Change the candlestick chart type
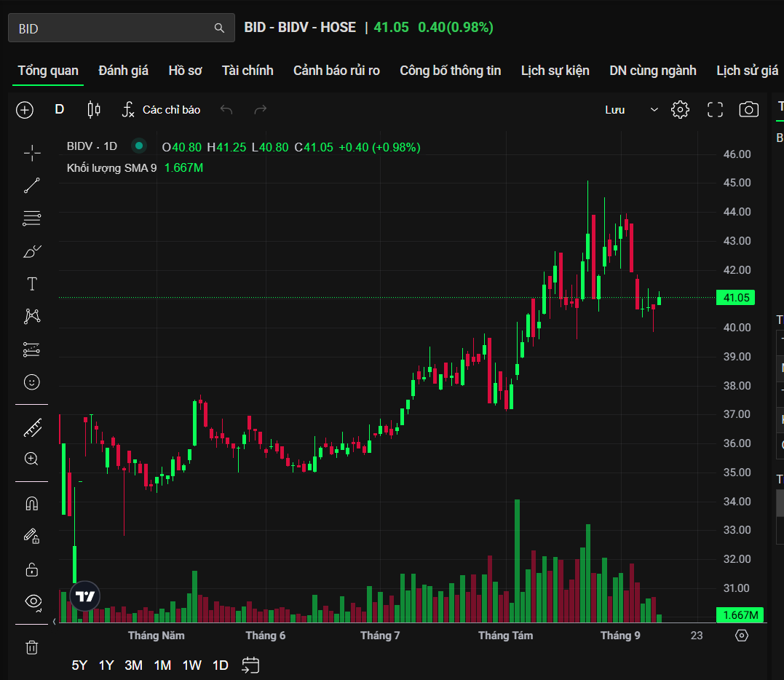The height and width of the screenshot is (680, 784). [x=94, y=109]
